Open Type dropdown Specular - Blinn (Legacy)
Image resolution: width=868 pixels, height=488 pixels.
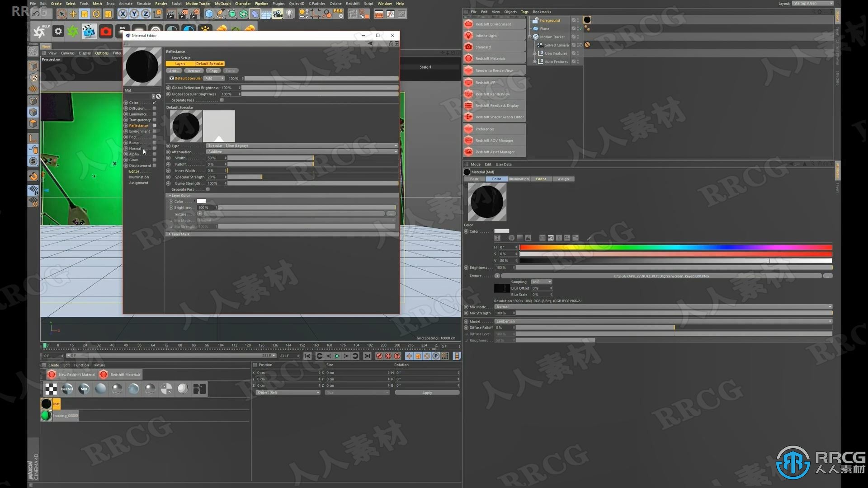[302, 145]
